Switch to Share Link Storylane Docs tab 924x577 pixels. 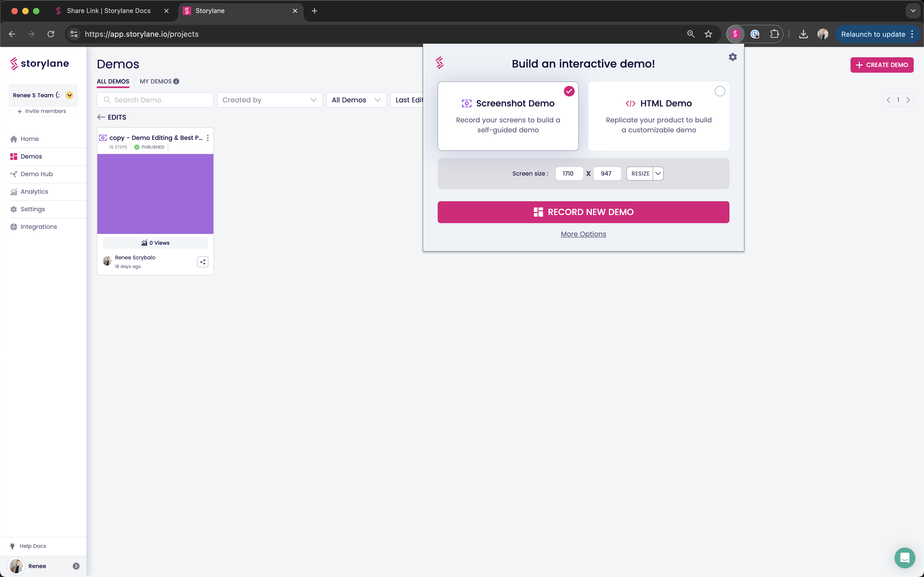[x=108, y=11]
